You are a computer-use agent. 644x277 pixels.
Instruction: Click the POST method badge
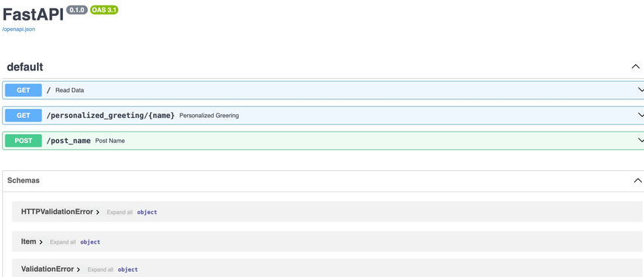[x=23, y=141]
